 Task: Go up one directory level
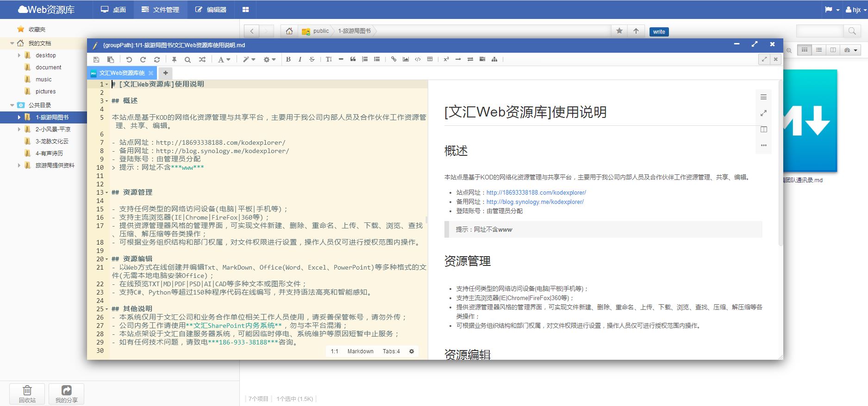click(x=636, y=31)
